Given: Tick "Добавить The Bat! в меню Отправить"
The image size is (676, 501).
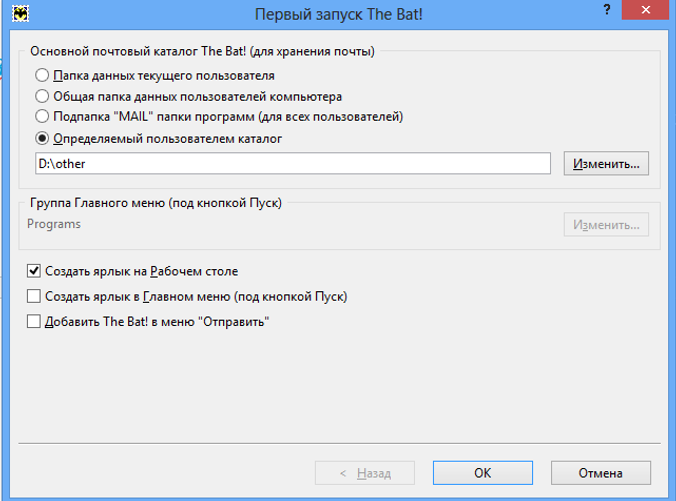Looking at the screenshot, I should coord(35,322).
